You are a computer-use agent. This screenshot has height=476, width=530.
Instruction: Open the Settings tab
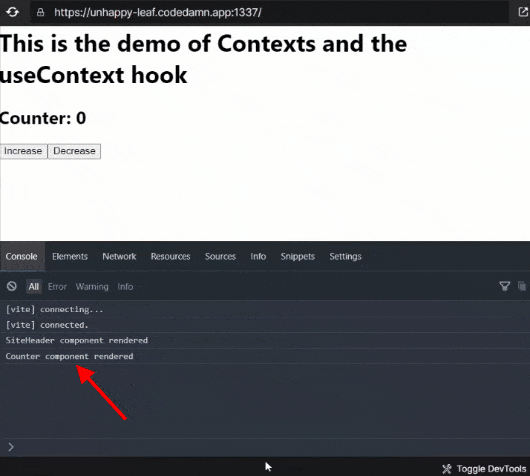(x=345, y=256)
